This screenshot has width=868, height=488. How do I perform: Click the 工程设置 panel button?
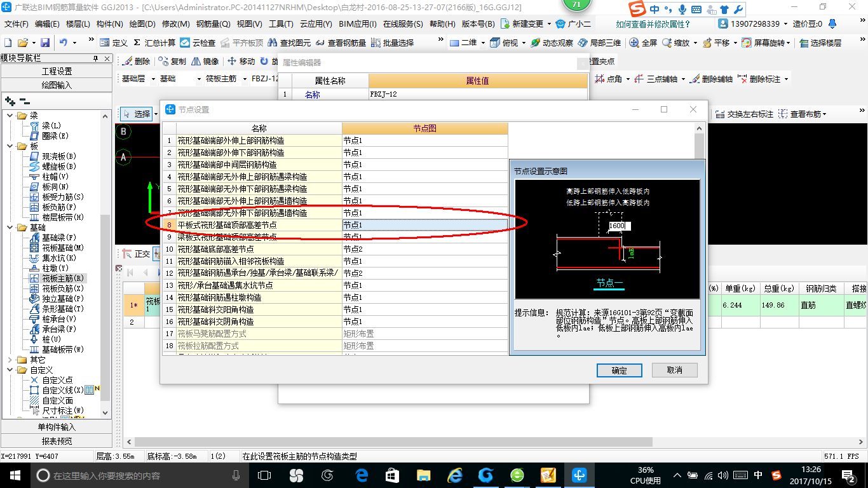coord(57,71)
